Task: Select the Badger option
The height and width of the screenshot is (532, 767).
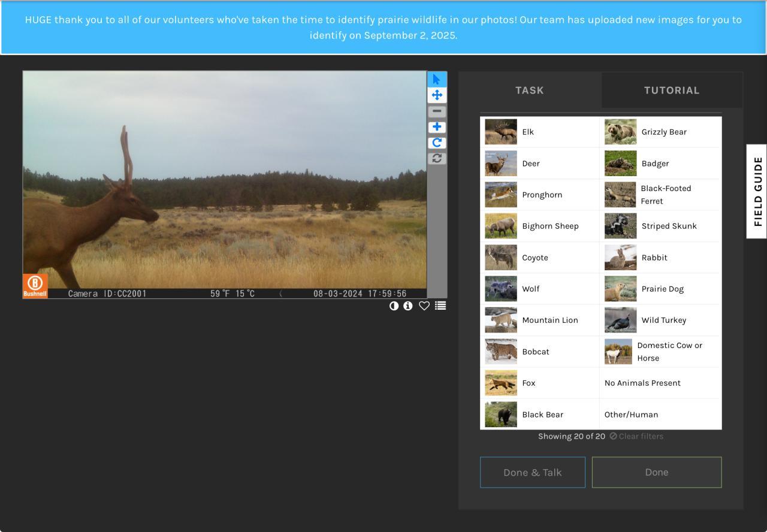Action: [x=660, y=164]
